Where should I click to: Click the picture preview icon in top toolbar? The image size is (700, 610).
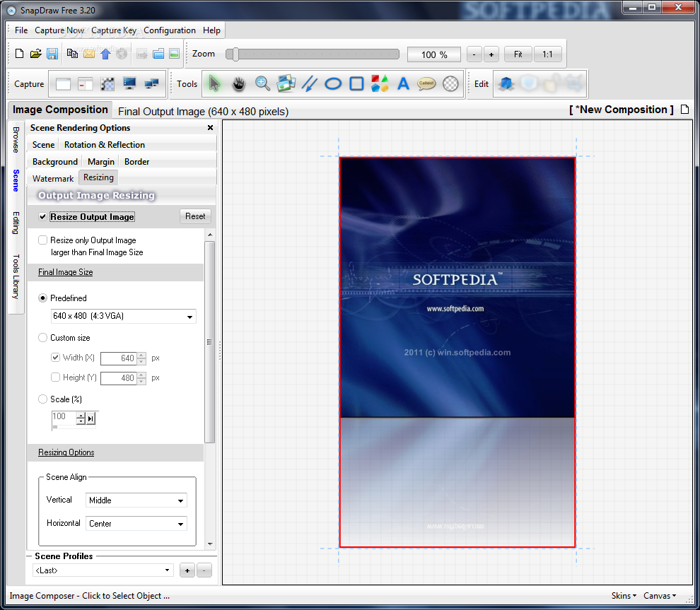pyautogui.click(x=174, y=54)
